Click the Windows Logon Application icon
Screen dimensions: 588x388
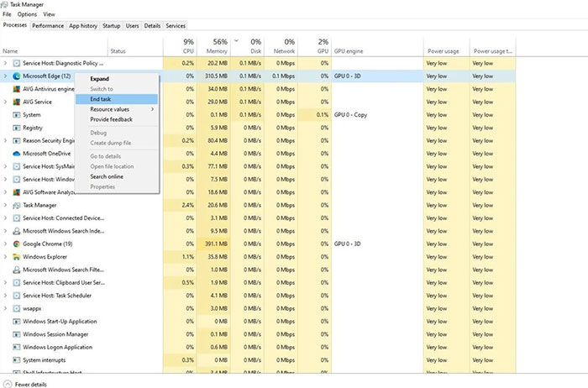[x=17, y=347]
